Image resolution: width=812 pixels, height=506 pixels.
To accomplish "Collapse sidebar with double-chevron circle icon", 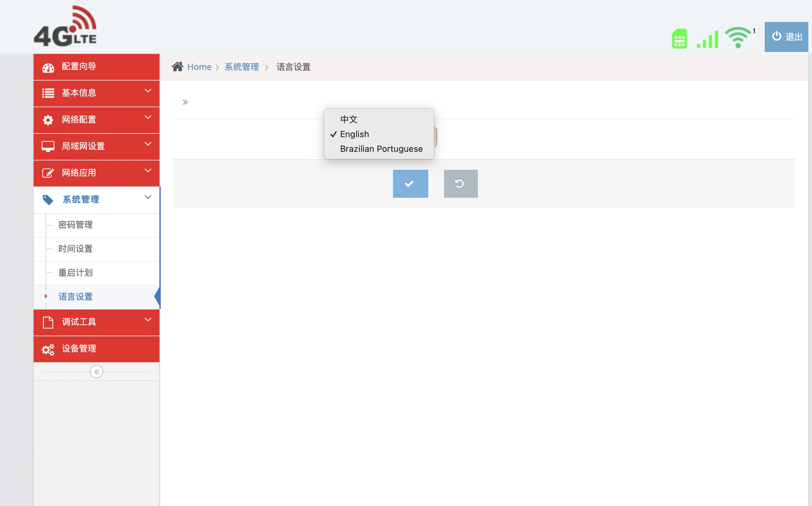I will click(x=97, y=372).
